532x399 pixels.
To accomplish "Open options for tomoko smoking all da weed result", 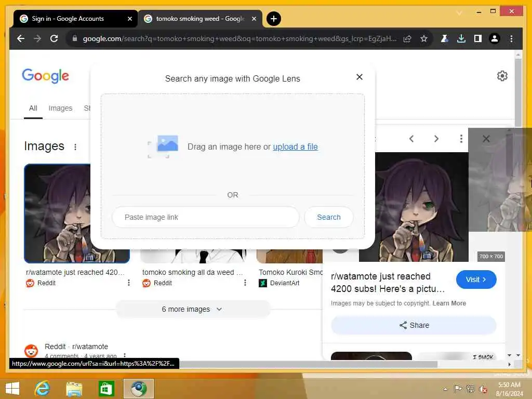I will pyautogui.click(x=245, y=283).
